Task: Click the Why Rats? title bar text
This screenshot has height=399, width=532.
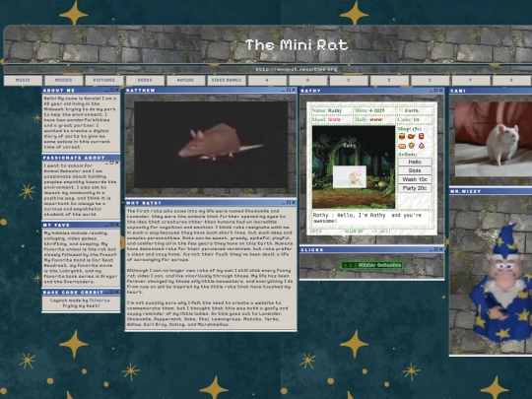Action: (x=143, y=203)
